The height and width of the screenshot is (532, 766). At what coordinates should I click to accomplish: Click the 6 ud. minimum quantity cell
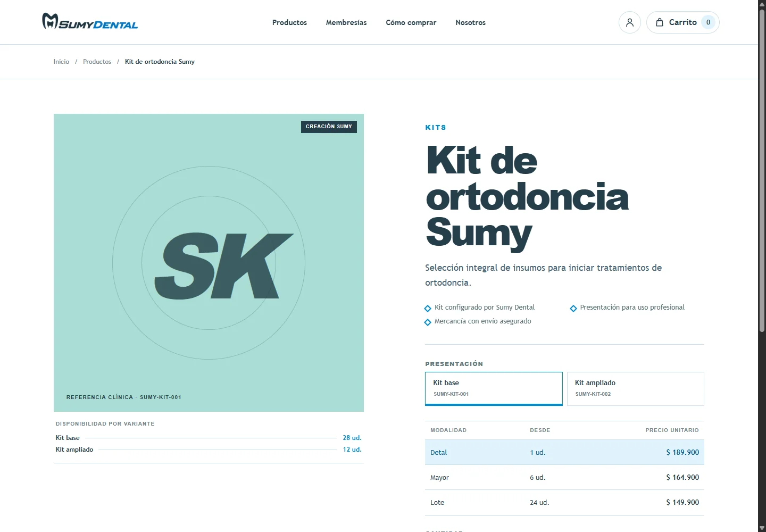tap(538, 477)
